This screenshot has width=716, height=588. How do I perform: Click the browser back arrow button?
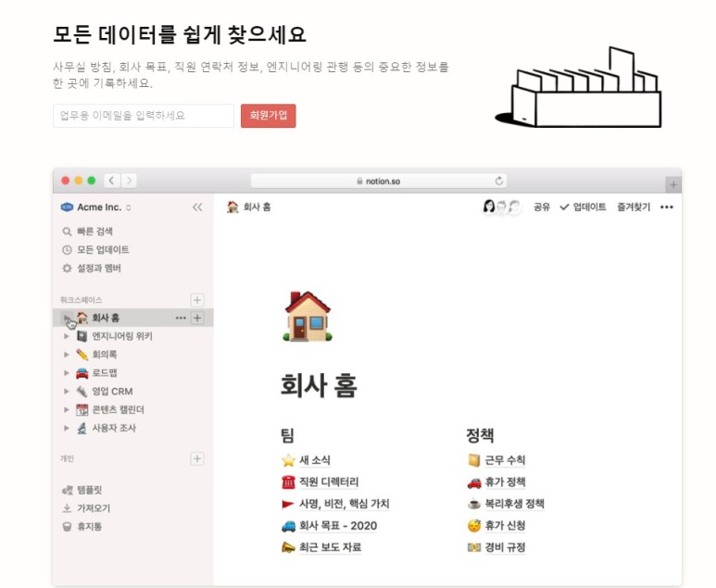click(x=111, y=181)
